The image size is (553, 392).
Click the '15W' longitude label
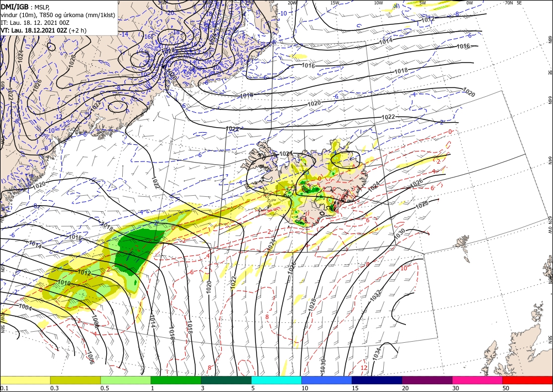335,3
